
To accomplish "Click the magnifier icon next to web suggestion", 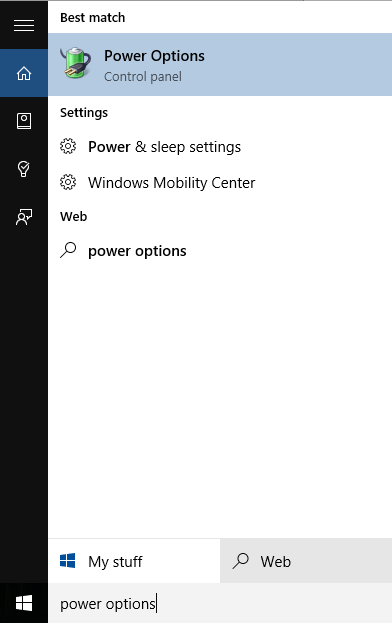I will 68,250.
